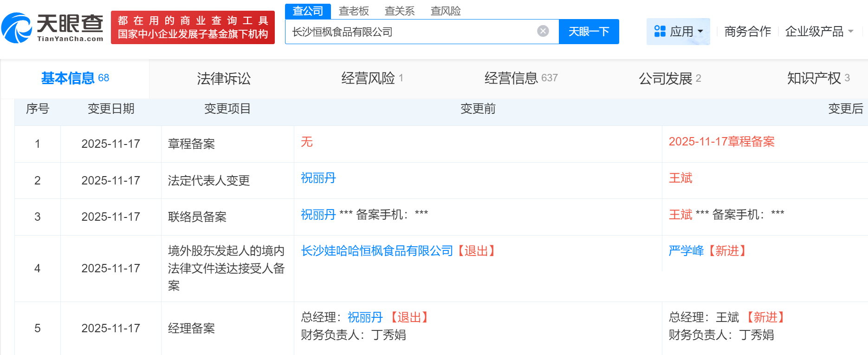Click the 变更后 column header

(846, 109)
